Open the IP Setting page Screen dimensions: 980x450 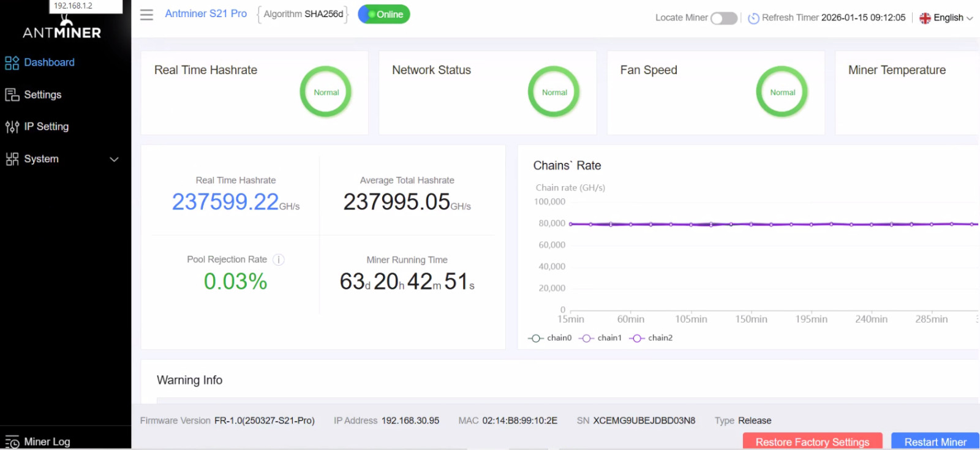(47, 127)
